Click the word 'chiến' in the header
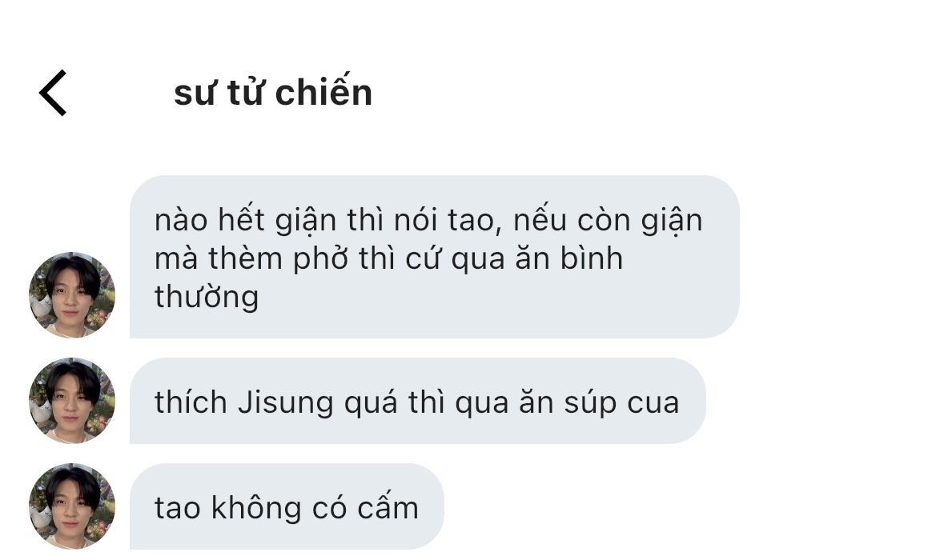Screen dimensions: 936x560 323,92
